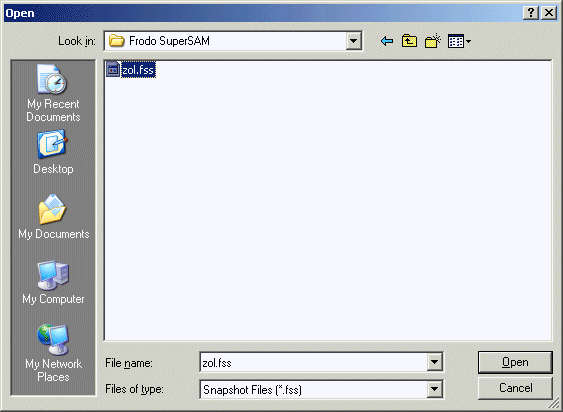Open the My Documents folder shortcut
Viewport: 563px width, 412px height.
(53, 217)
